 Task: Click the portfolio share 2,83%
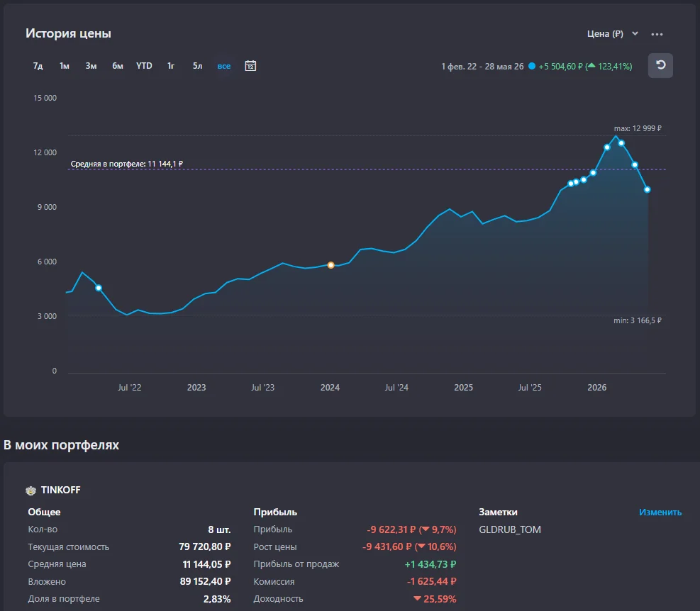pyautogui.click(x=217, y=599)
